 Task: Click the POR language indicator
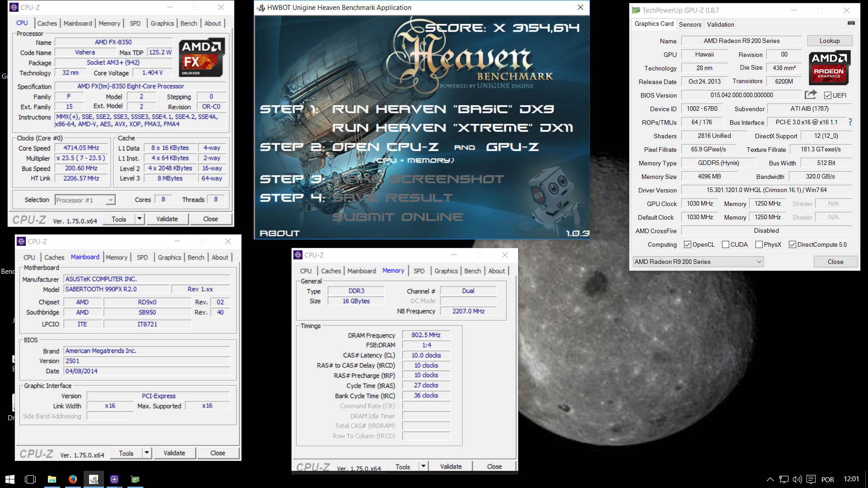pyautogui.click(x=828, y=479)
